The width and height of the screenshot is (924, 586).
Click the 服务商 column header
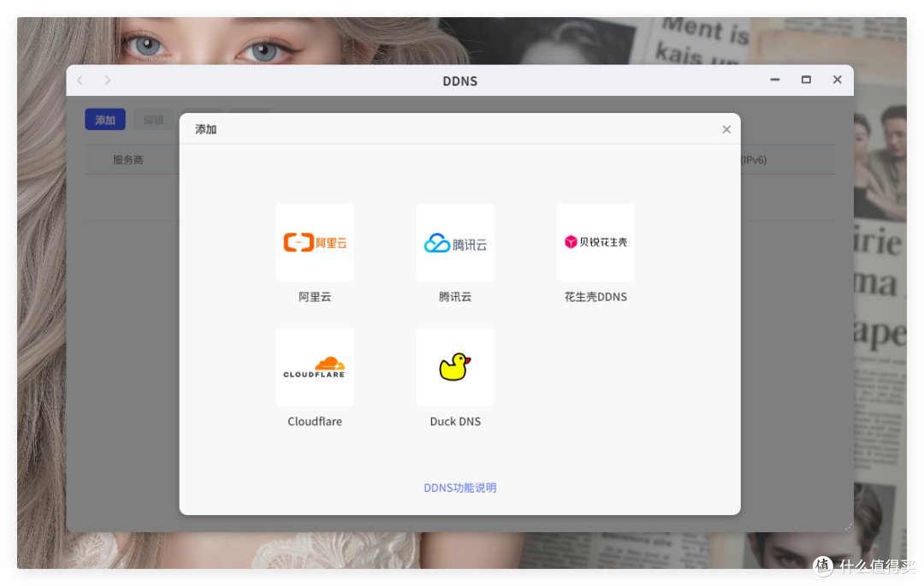coord(127,160)
